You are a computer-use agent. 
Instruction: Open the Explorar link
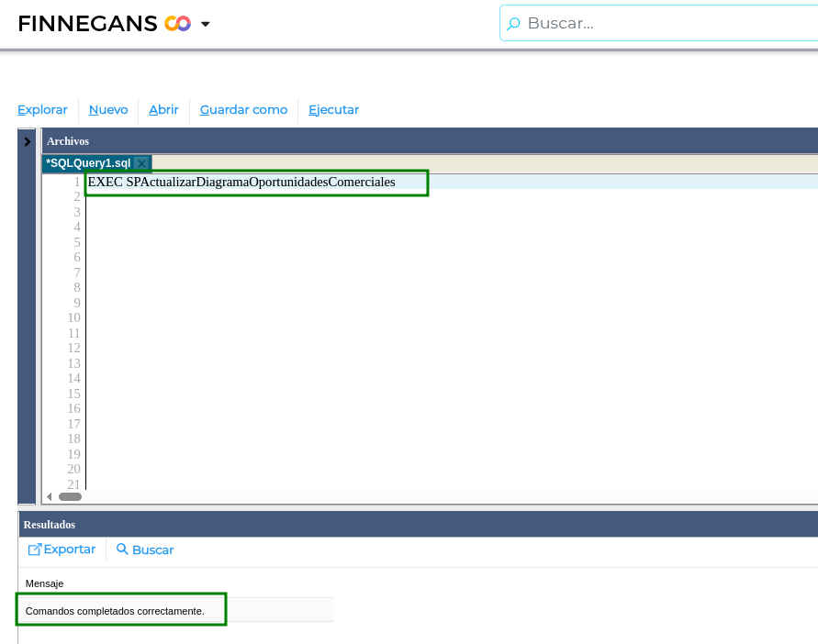[42, 110]
